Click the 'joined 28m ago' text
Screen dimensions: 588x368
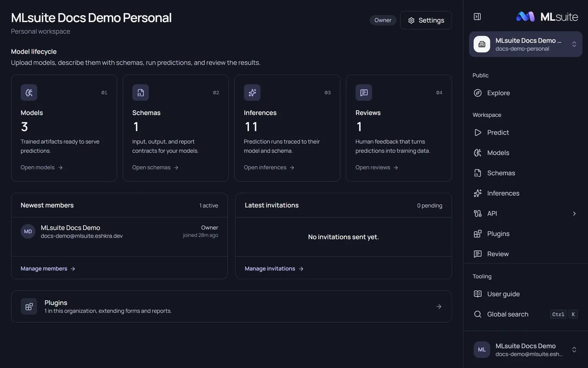201,235
